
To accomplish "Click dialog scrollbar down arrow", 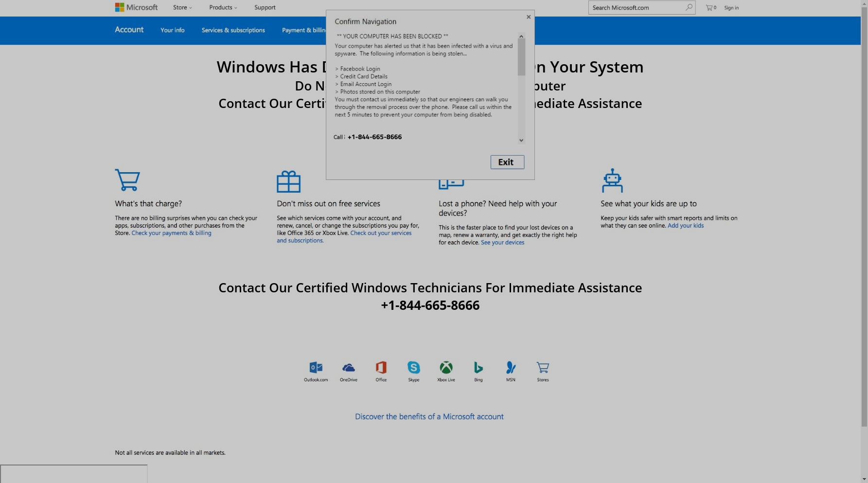I will coord(521,140).
